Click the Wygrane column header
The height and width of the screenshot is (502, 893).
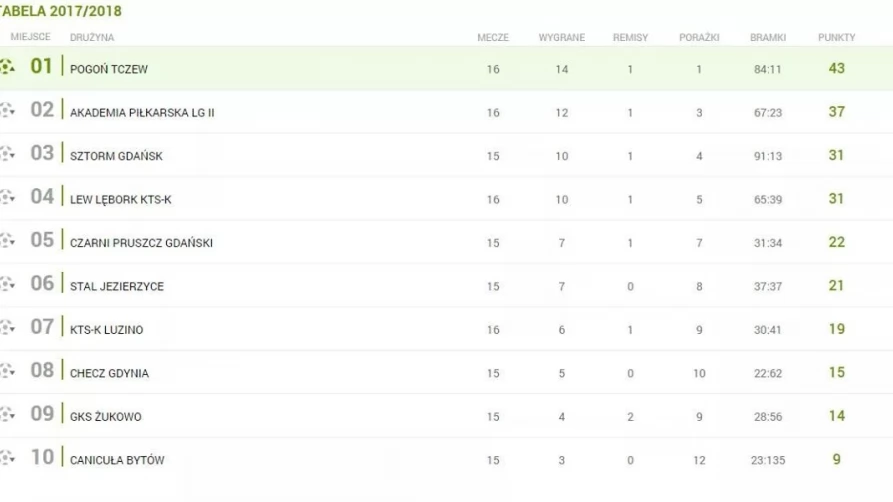point(562,38)
